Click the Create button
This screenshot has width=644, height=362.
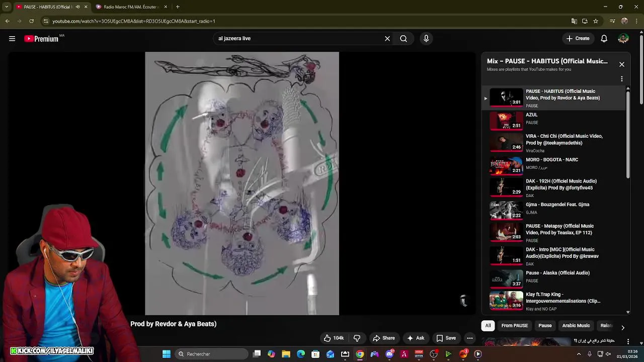pyautogui.click(x=578, y=39)
